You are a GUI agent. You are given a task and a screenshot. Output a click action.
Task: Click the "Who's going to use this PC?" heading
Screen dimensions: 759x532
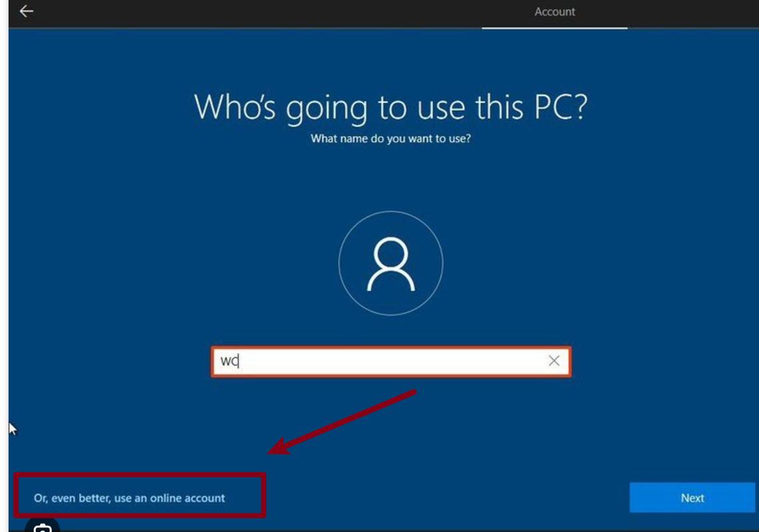click(390, 107)
